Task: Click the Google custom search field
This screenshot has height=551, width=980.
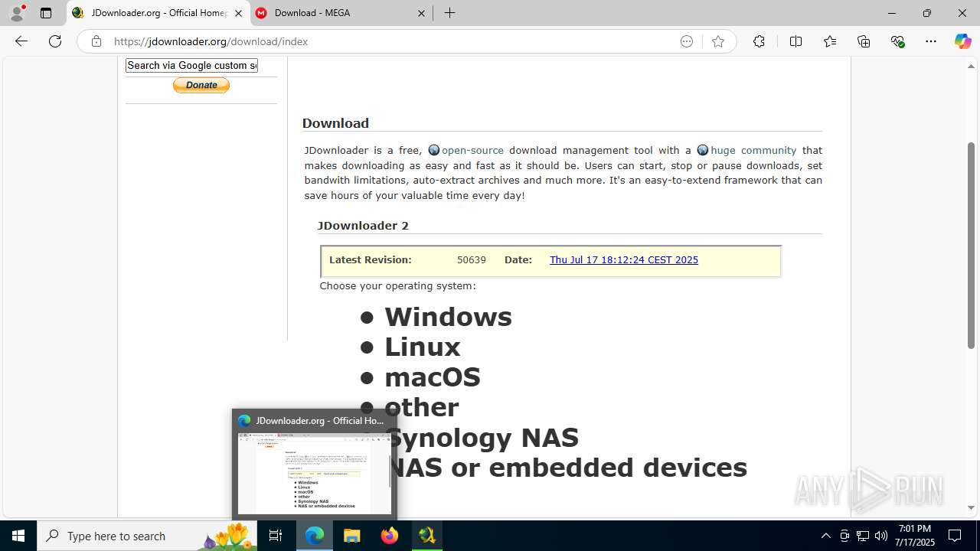Action: click(x=191, y=65)
